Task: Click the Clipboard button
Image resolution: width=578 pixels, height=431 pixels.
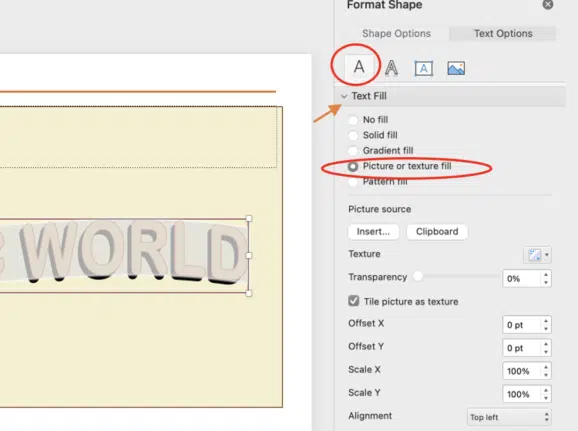Action: pyautogui.click(x=437, y=232)
